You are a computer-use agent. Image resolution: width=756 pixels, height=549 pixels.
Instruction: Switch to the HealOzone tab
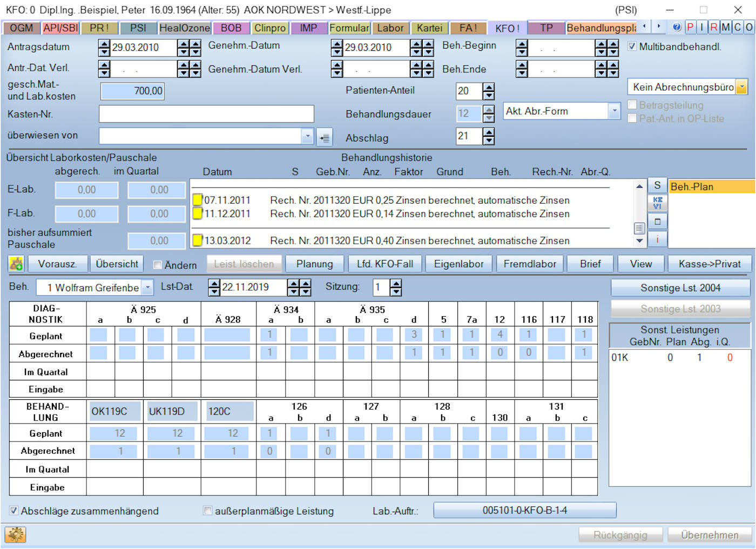tap(184, 28)
